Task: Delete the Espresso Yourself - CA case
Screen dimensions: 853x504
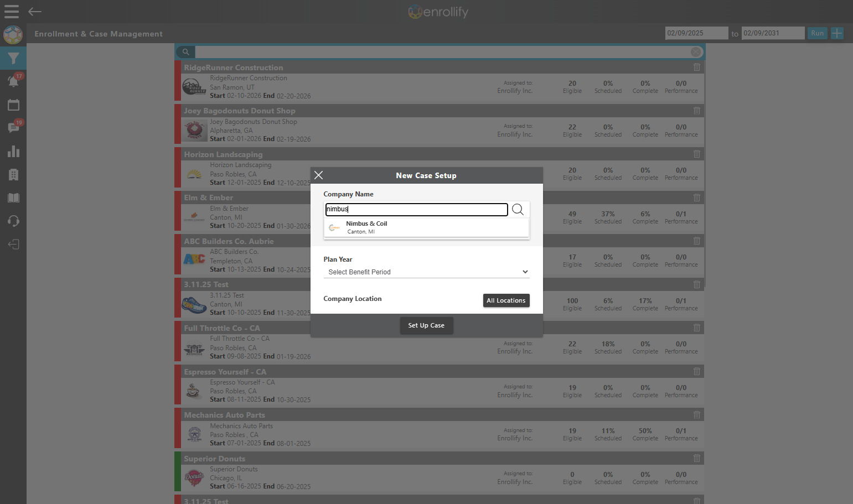Action: click(x=697, y=372)
